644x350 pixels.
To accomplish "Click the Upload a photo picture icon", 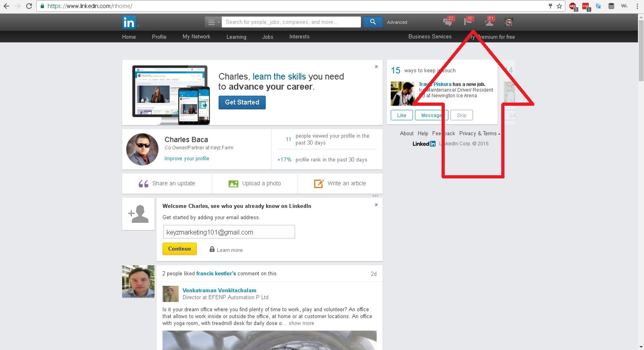I will 233,184.
